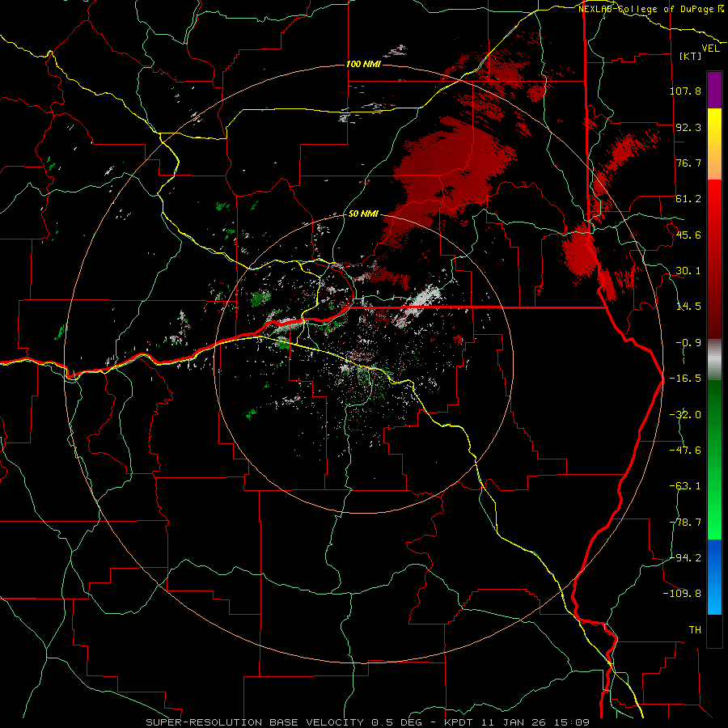728x728 pixels.
Task: Click the 92.3 scale value
Action: (688, 127)
